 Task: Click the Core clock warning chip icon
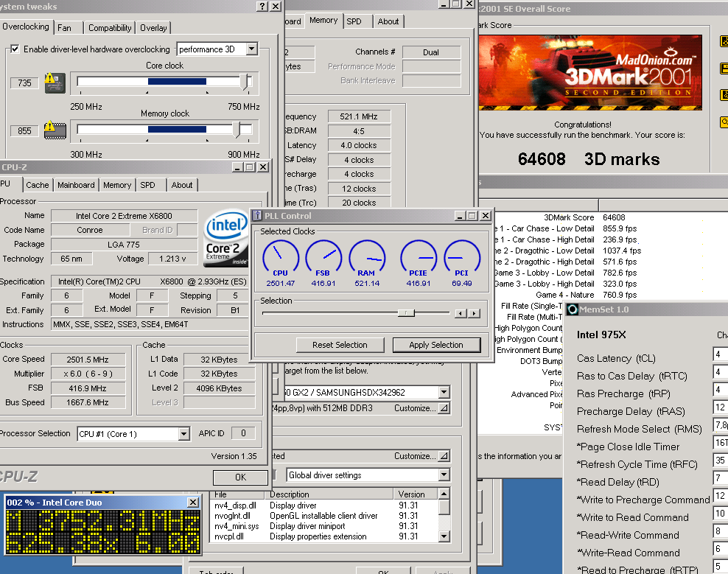point(55,83)
